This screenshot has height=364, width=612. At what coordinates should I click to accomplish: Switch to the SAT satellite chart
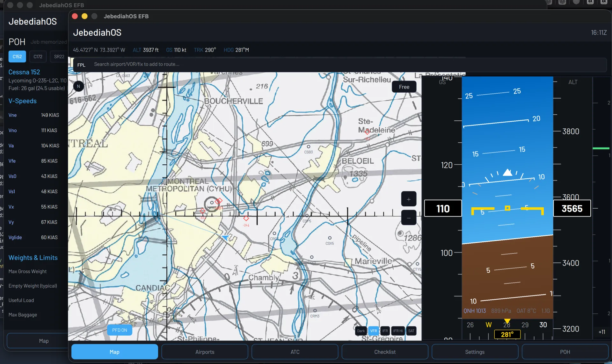coord(412,331)
